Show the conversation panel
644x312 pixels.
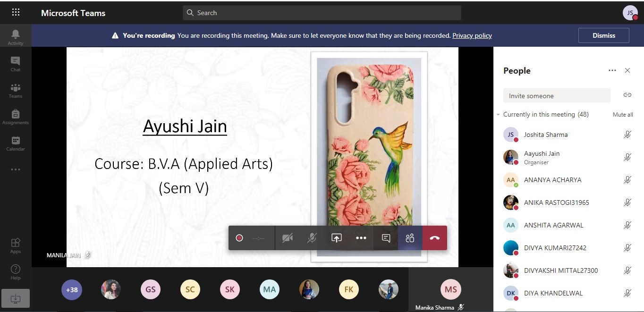pyautogui.click(x=386, y=238)
